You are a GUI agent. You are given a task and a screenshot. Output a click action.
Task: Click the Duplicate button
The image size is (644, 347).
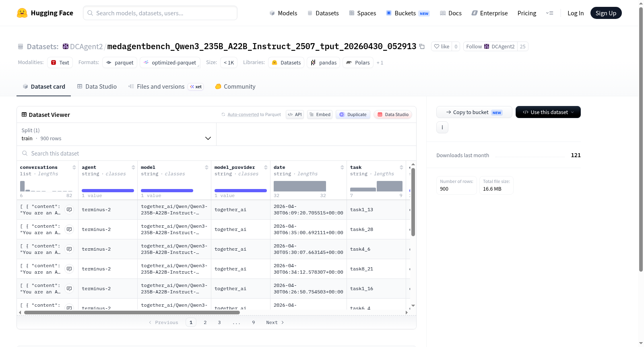pyautogui.click(x=353, y=114)
